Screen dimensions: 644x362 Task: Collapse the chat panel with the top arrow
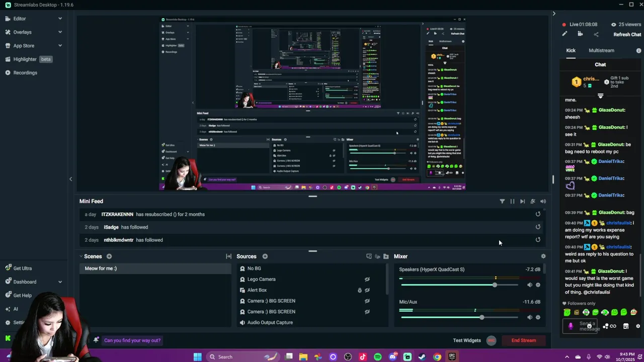554,14
